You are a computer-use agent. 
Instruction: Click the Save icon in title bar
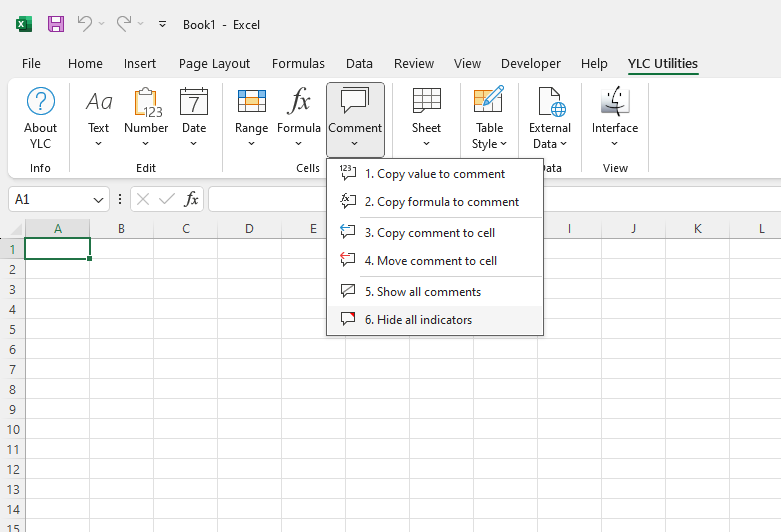tap(56, 24)
